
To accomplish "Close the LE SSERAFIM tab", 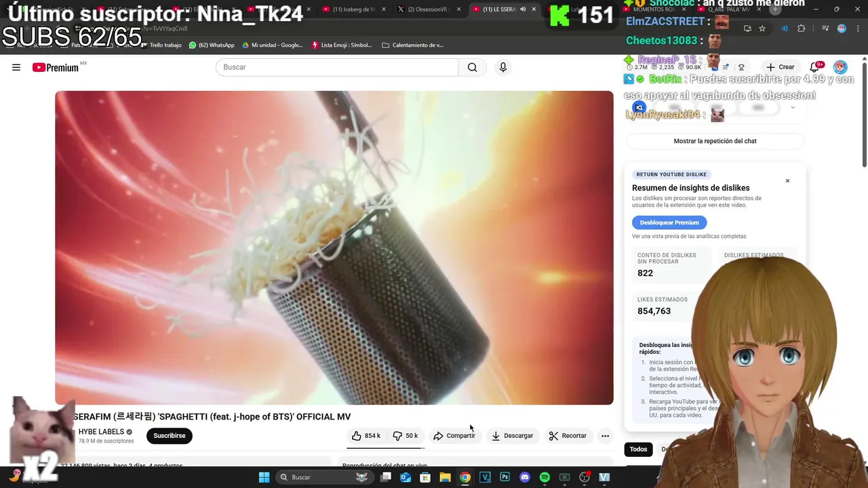I will tap(534, 9).
